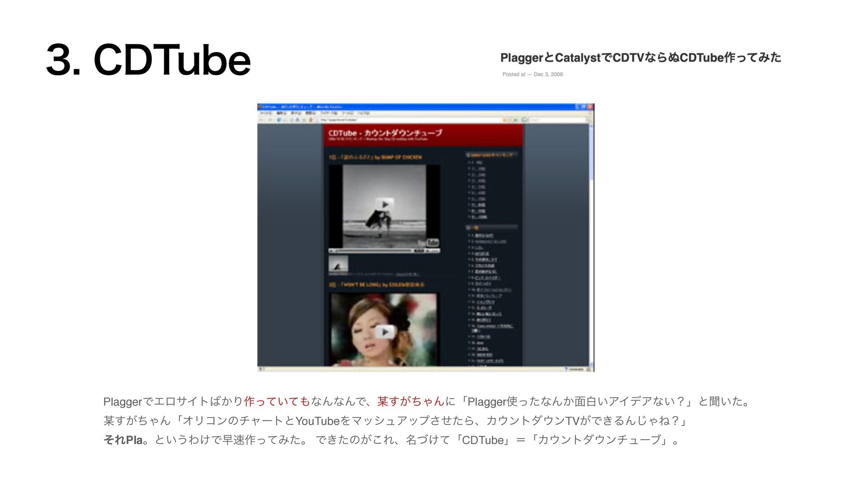The height and width of the screenshot is (488, 868).
Task: Click the Posted at Dec 3, 2006 text
Action: 533,75
